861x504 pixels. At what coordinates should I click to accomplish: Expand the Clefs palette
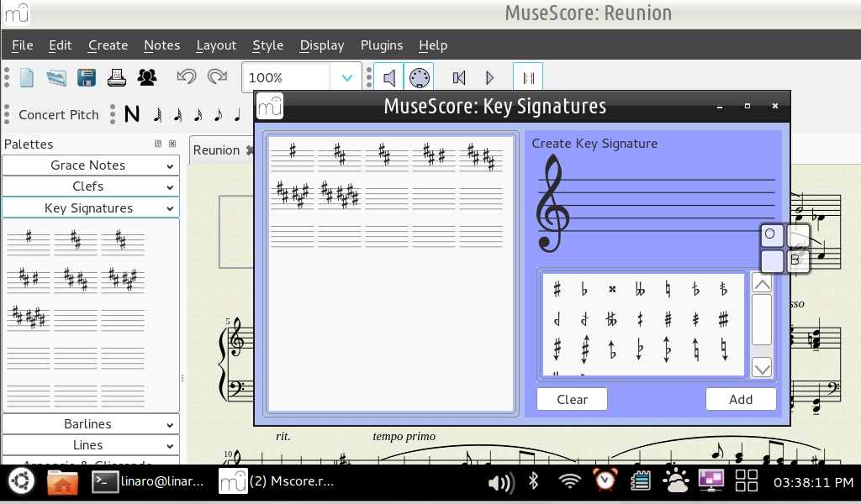(91, 186)
